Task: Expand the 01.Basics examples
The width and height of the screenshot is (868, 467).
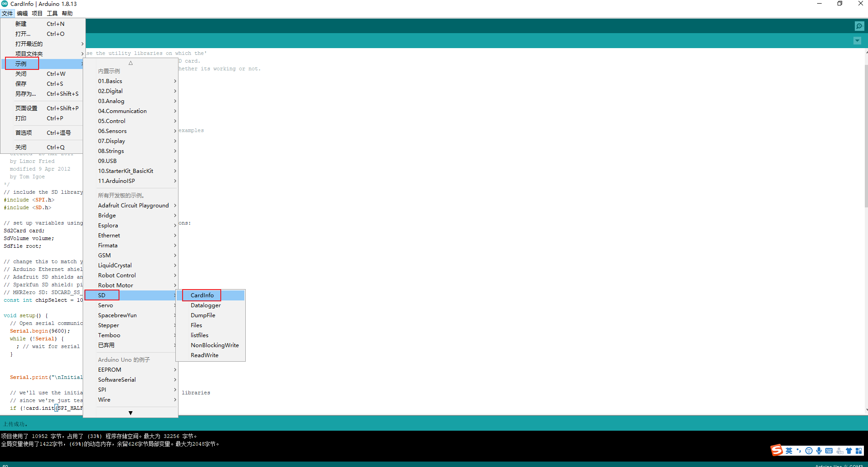Action: coord(130,81)
